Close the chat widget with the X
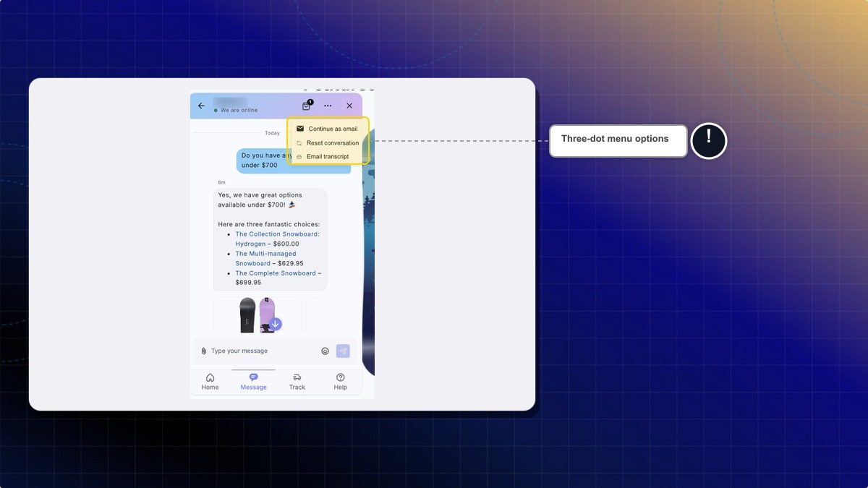The image size is (868, 488). click(x=349, y=106)
